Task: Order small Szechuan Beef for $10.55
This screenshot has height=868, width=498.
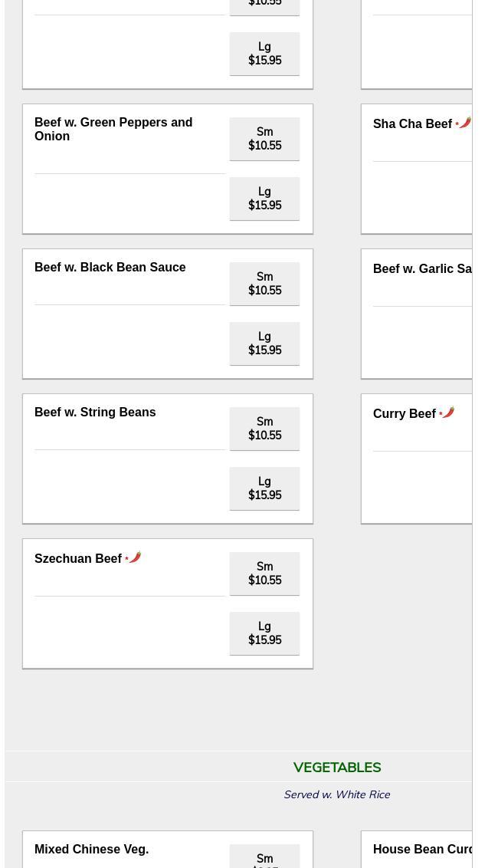Action: pos(264,574)
